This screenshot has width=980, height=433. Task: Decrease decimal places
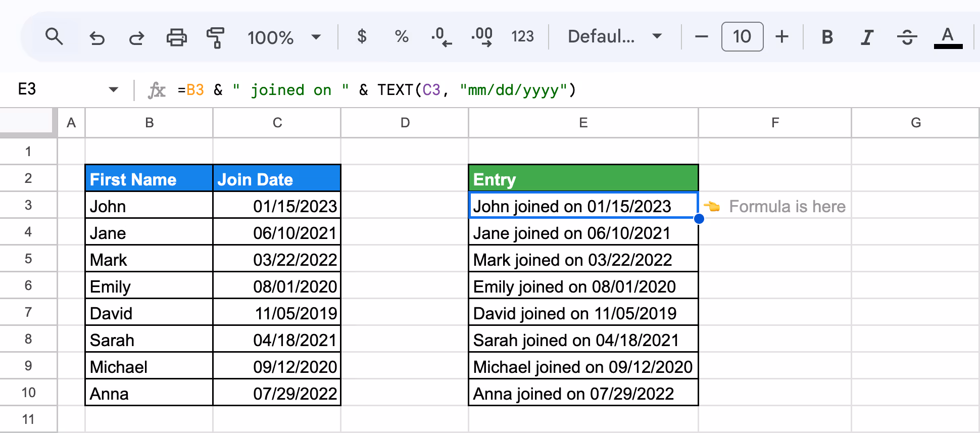(441, 37)
